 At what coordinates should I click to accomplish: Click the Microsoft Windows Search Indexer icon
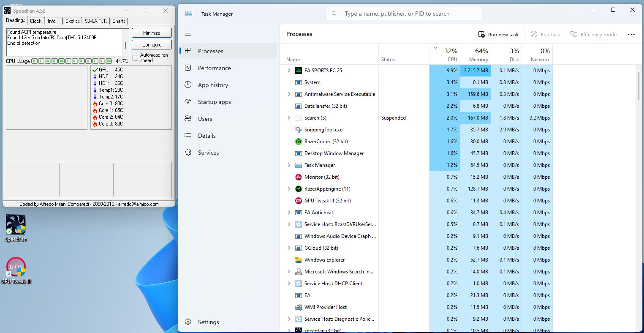298,272
